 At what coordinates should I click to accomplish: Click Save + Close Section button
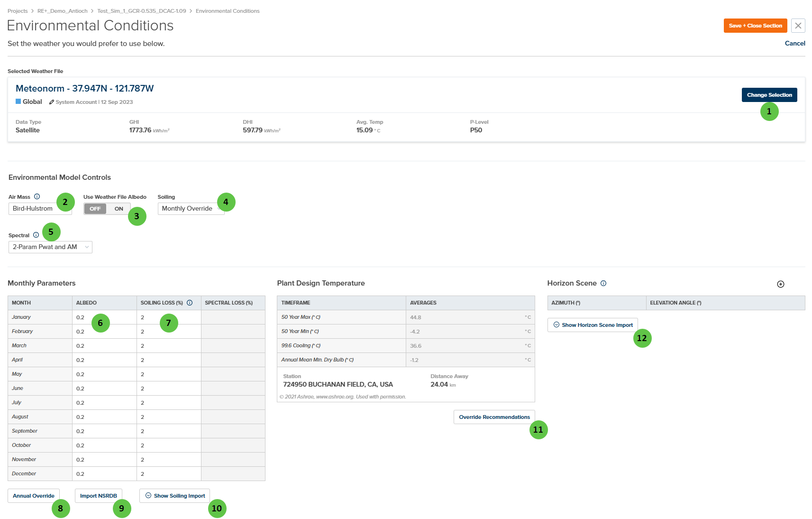(755, 26)
